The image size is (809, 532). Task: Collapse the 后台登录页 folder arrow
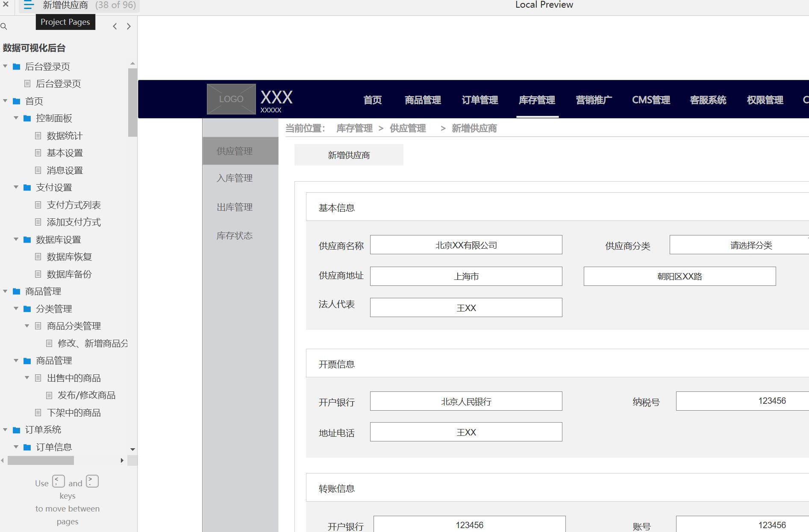[5, 66]
